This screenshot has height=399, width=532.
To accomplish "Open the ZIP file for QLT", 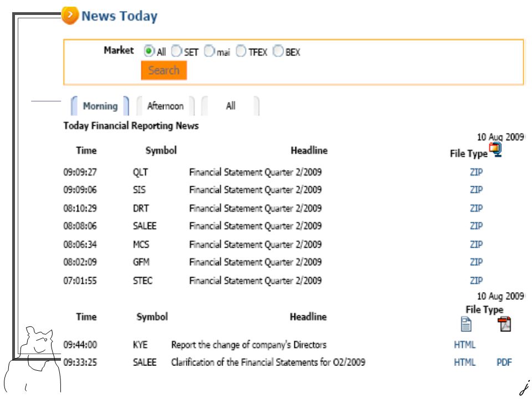I will click(476, 172).
